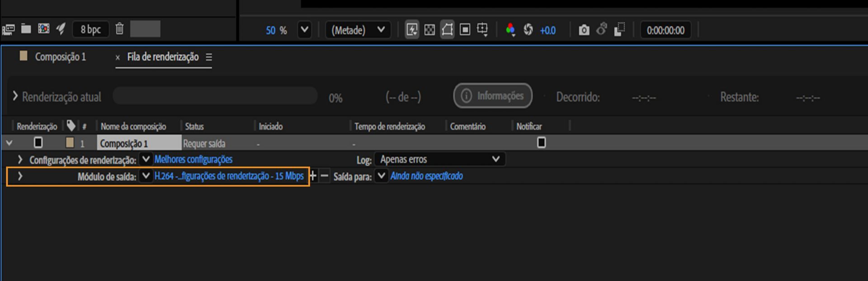
Task: Expand the Configurações de renderização details
Action: (x=20, y=159)
